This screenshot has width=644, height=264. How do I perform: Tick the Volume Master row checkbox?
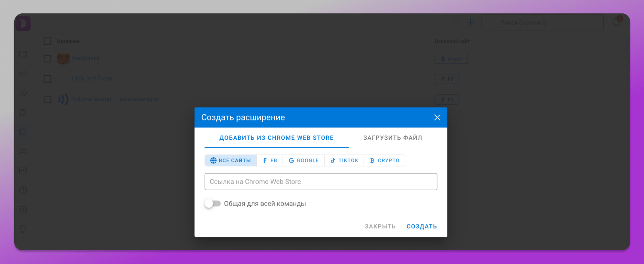coord(47,100)
